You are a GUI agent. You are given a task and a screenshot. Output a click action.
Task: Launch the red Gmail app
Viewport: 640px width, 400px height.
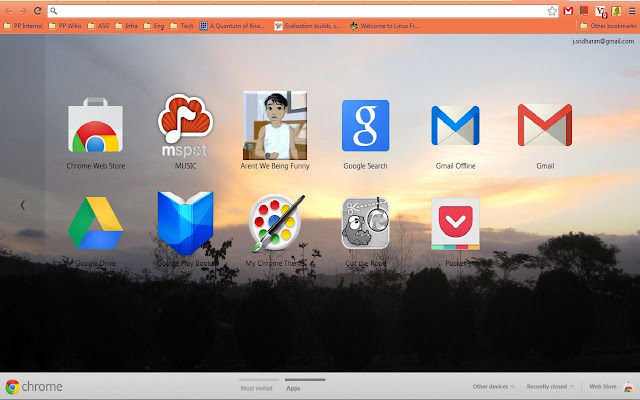tap(545, 125)
